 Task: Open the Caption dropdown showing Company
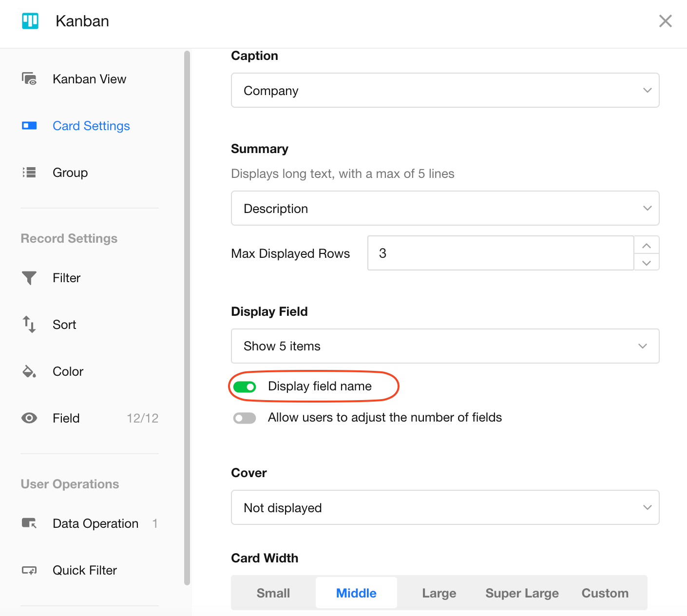coord(445,91)
